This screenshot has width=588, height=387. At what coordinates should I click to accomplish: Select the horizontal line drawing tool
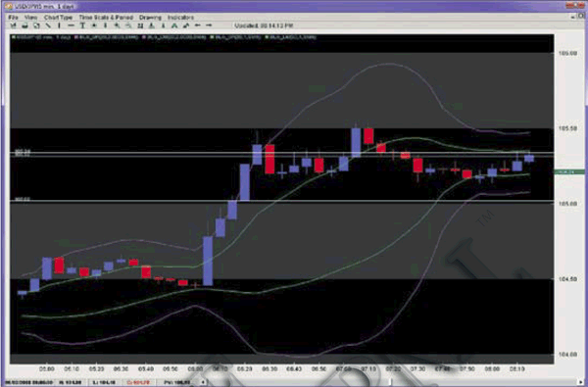pyautogui.click(x=71, y=25)
